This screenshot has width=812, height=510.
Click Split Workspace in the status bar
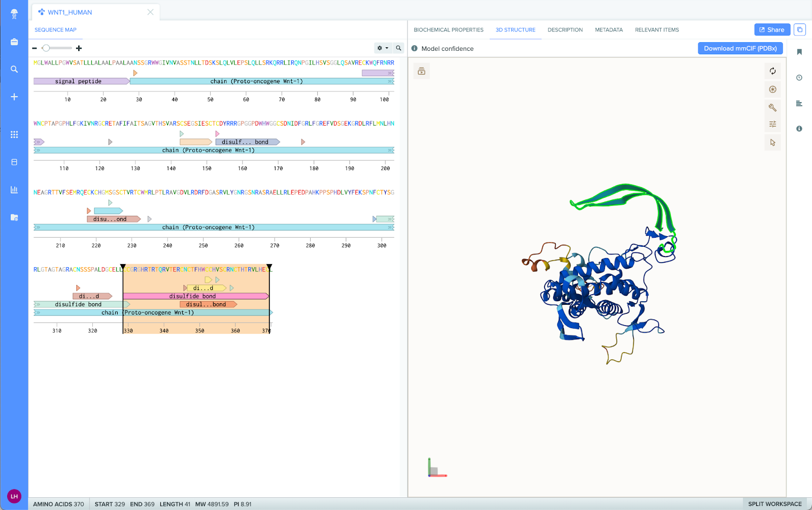pos(774,504)
